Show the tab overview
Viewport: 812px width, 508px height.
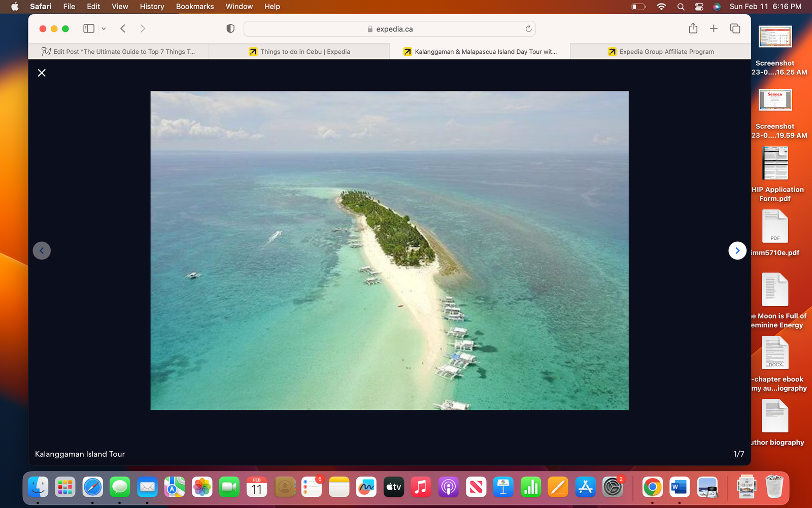(735, 29)
